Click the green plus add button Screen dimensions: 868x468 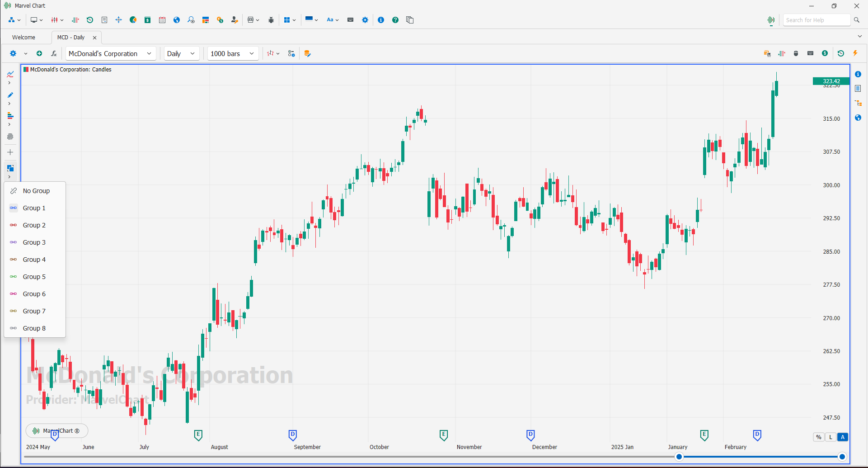(x=39, y=53)
